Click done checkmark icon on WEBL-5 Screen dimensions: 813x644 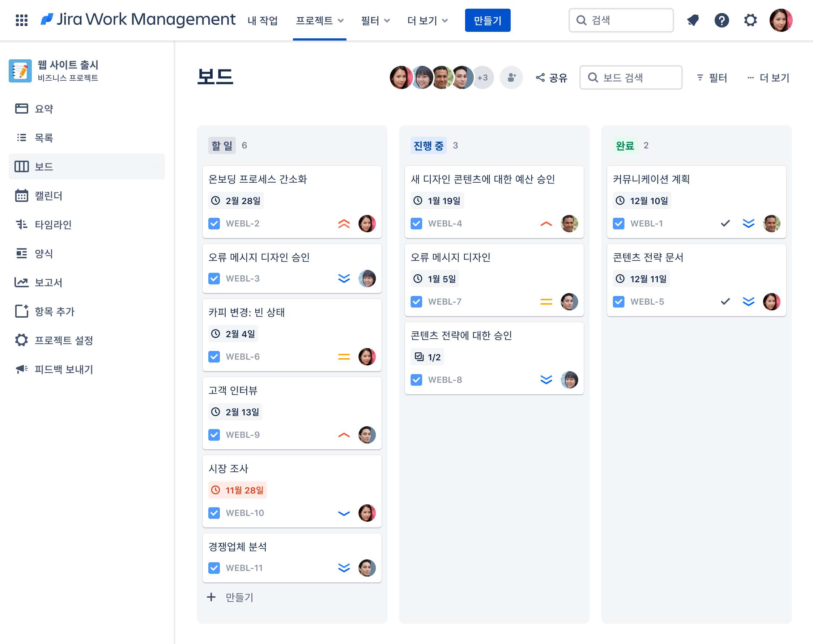pyautogui.click(x=725, y=302)
